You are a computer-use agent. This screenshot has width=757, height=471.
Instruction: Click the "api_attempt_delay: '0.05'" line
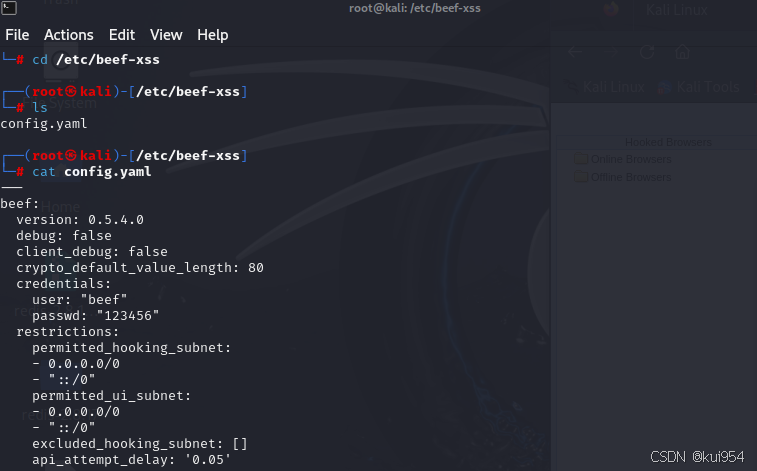(x=131, y=459)
